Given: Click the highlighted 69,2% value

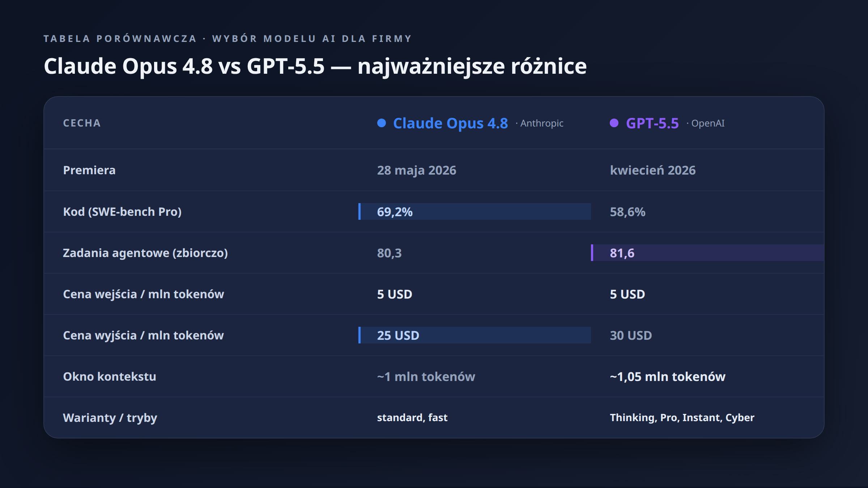Looking at the screenshot, I should pyautogui.click(x=395, y=211).
